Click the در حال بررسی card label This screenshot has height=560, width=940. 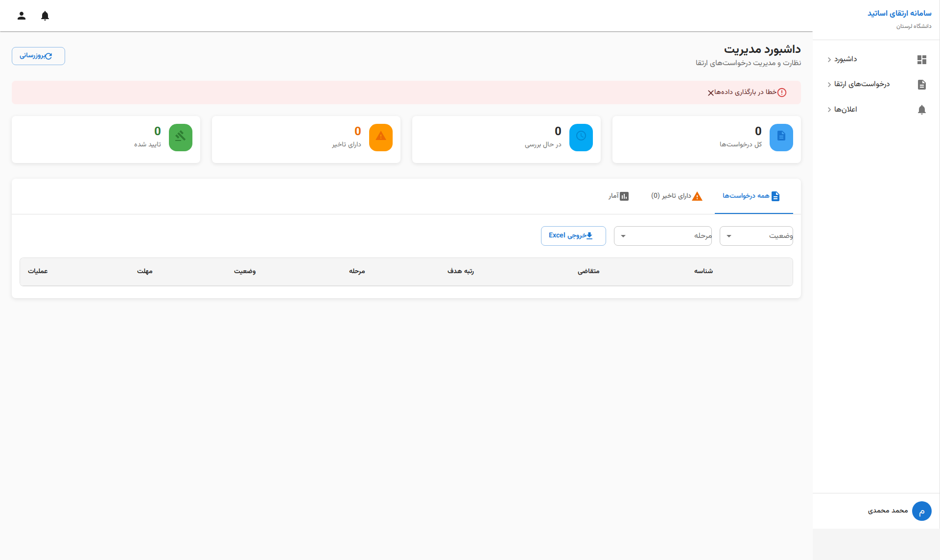point(543,144)
